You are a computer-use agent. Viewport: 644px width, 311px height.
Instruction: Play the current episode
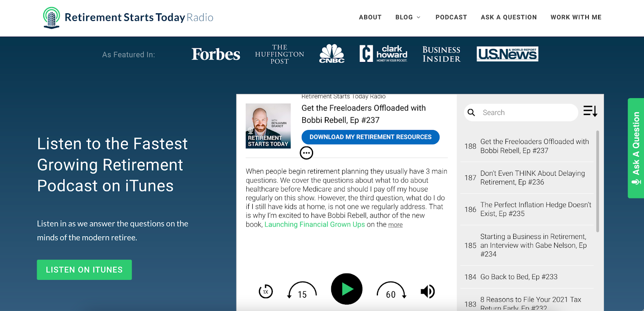point(347,289)
